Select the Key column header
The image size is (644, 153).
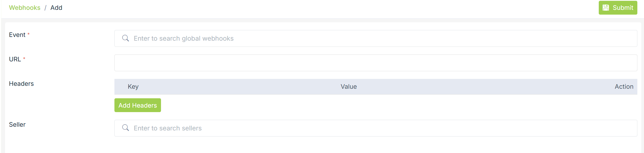[133, 87]
